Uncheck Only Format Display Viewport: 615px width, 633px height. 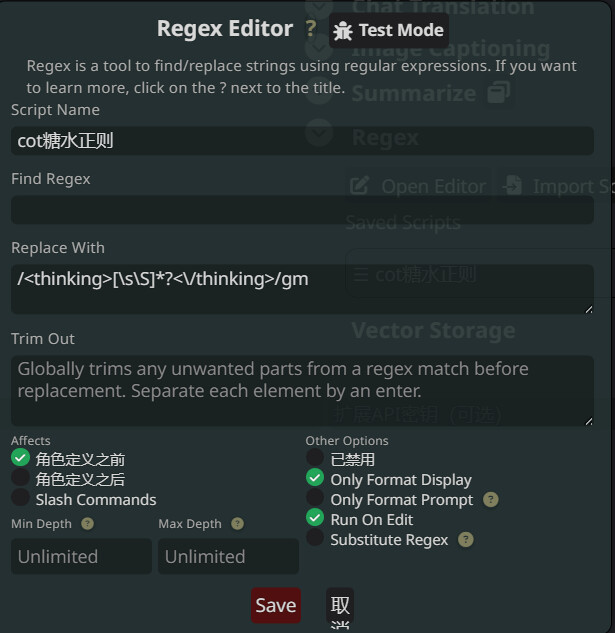(x=315, y=479)
